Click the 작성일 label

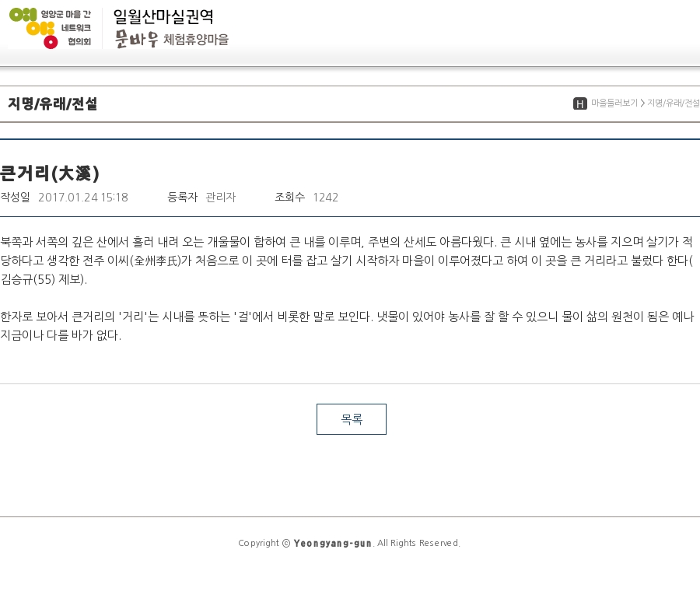[x=15, y=197]
